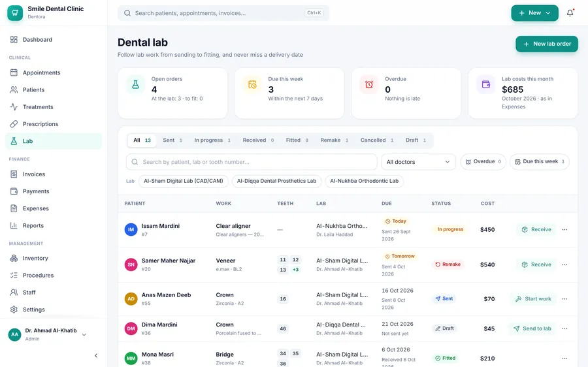
Task: Open the more options menu for Issam Mardini
Action: [x=564, y=229]
